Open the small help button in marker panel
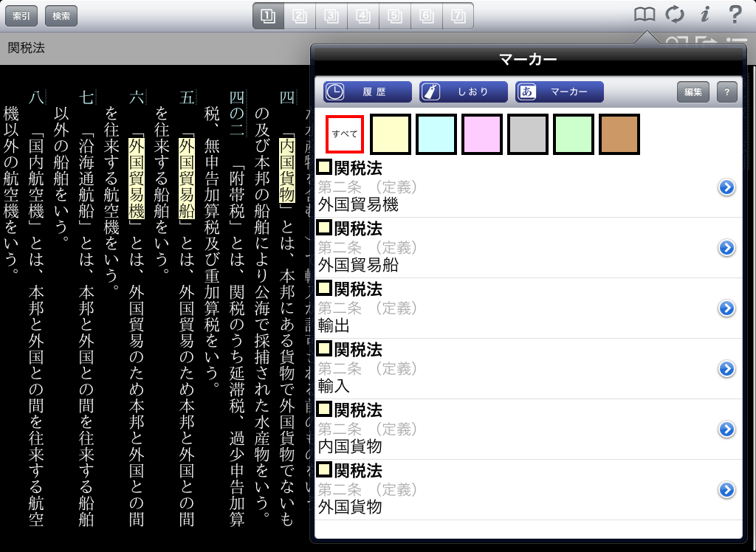The height and width of the screenshot is (552, 756). click(x=726, y=92)
